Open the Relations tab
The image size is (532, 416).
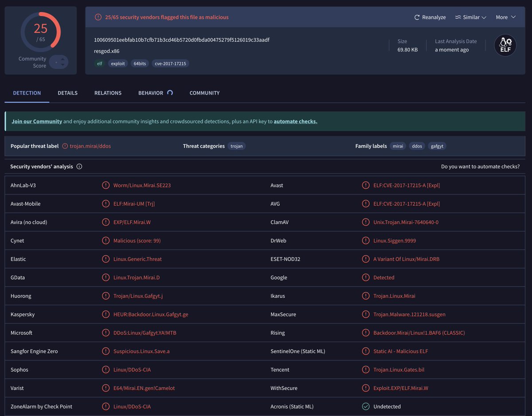click(108, 93)
